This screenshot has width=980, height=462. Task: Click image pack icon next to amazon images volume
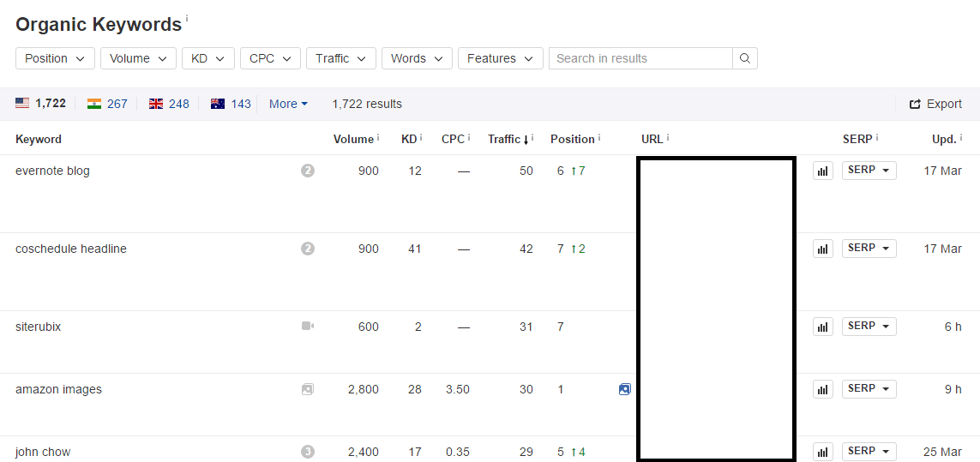(x=308, y=389)
